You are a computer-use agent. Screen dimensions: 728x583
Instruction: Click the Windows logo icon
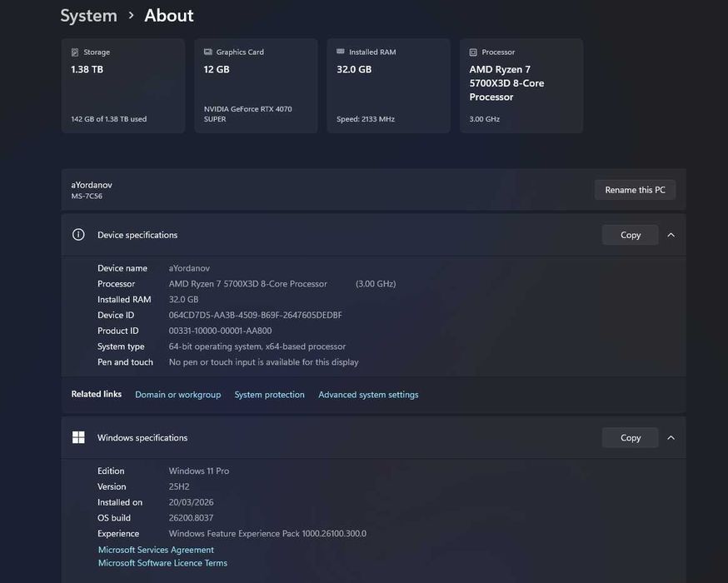click(x=78, y=437)
